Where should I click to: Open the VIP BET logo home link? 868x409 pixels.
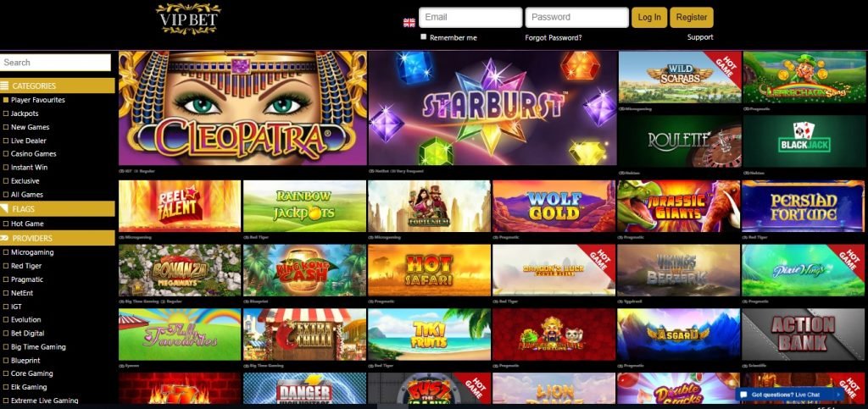pos(188,19)
